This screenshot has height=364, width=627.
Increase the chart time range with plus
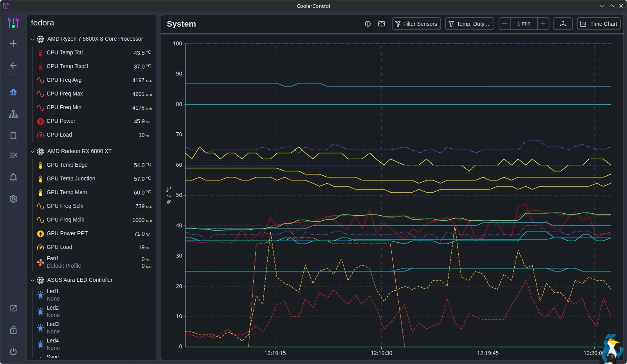pyautogui.click(x=543, y=24)
